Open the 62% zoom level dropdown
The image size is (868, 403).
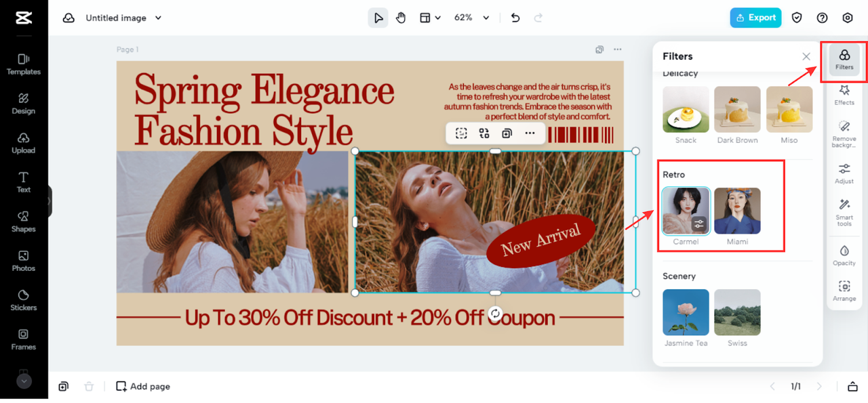point(471,18)
